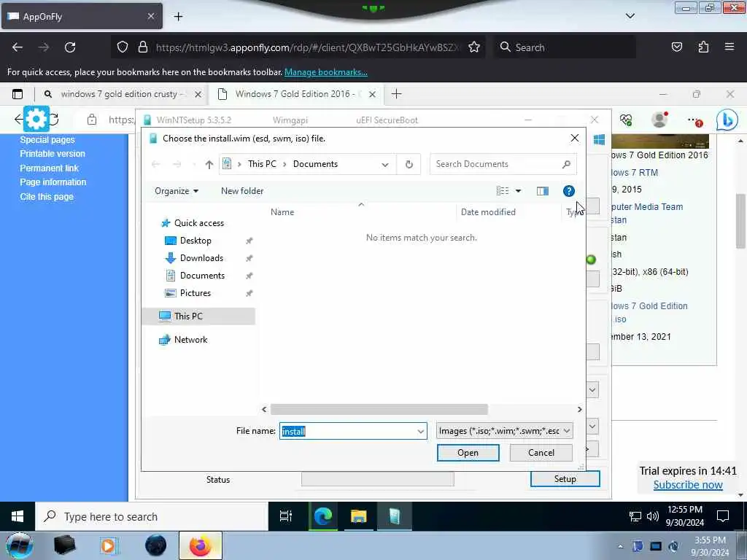Select This PC in navigation pane
747x560 pixels.
(x=188, y=316)
